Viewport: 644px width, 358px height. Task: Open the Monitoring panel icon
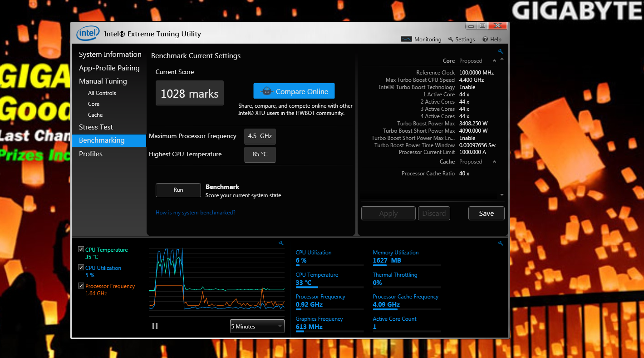(x=406, y=39)
